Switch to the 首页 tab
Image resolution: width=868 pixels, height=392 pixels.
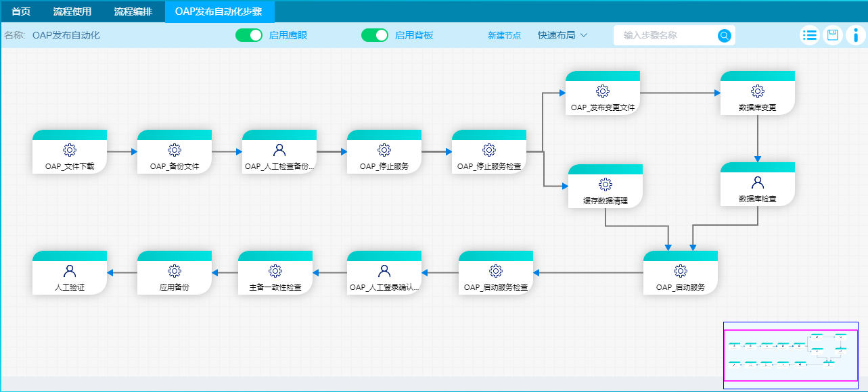click(21, 11)
